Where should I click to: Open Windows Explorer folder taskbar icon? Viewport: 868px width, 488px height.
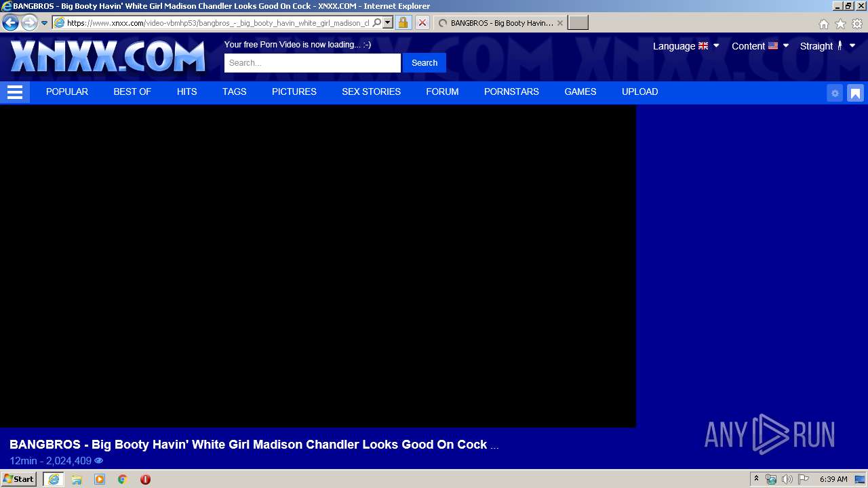coord(77,479)
